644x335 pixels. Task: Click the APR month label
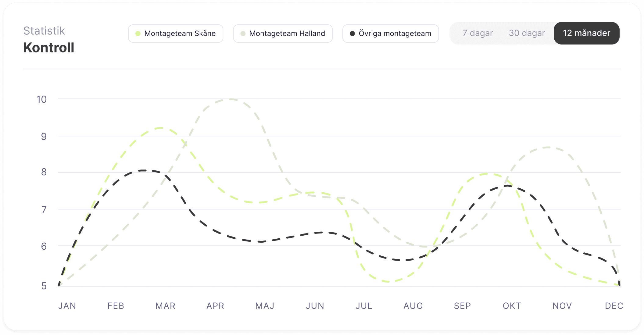(x=215, y=306)
